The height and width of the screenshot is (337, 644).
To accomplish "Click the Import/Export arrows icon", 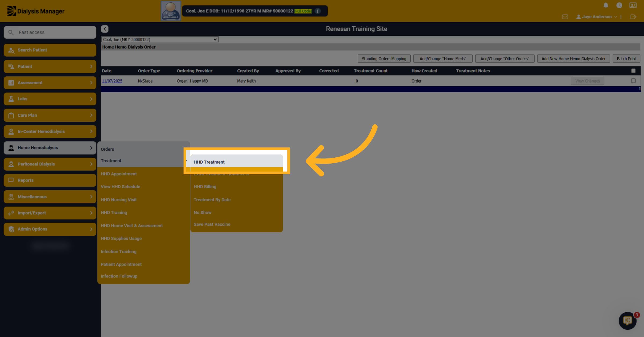I will pos(11,213).
